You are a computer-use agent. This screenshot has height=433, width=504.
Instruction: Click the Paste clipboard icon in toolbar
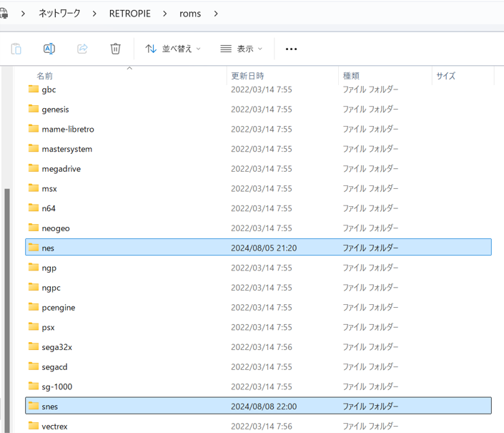(x=16, y=49)
